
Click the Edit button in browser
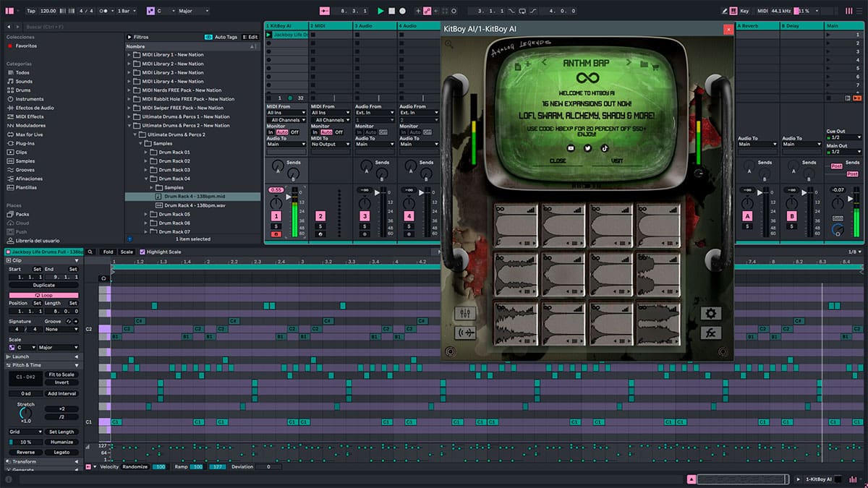click(x=251, y=37)
